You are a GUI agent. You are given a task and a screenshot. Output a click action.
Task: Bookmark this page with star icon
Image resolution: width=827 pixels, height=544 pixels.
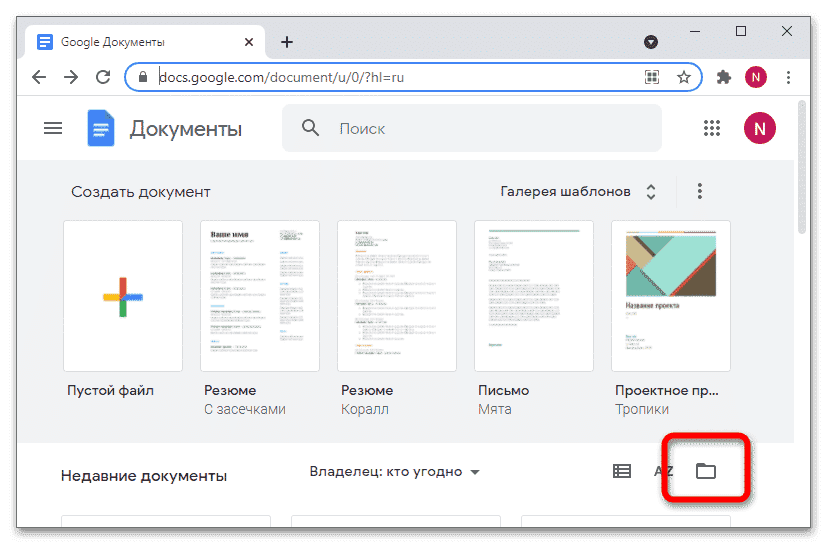click(x=684, y=77)
